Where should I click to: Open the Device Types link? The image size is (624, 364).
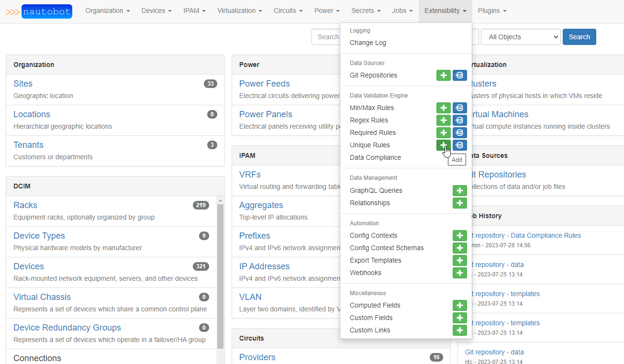(39, 236)
